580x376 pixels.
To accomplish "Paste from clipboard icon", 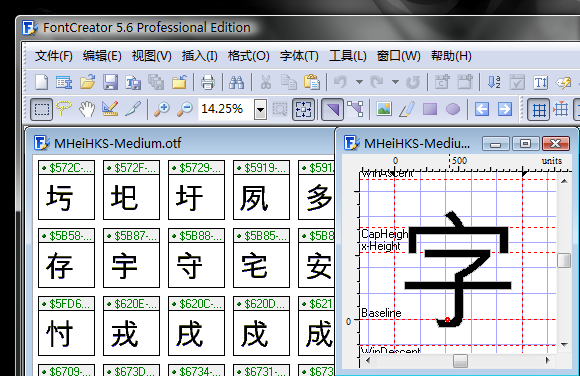I will (312, 82).
